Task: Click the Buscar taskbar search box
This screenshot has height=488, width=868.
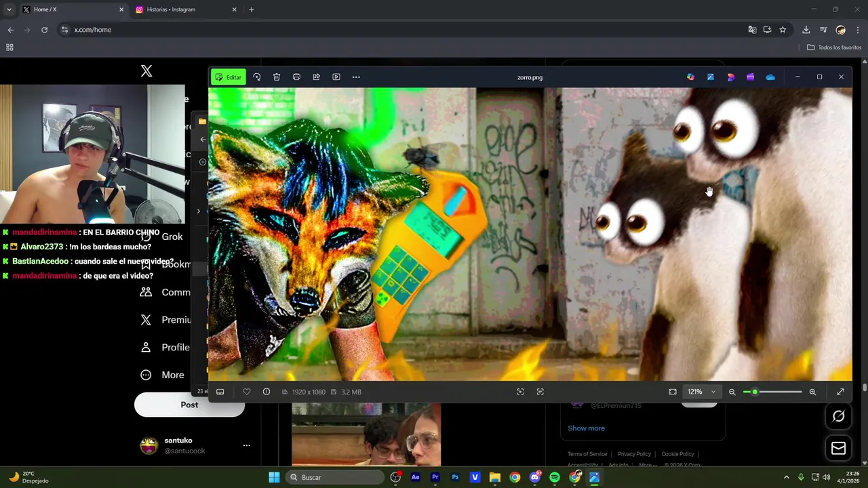Action: (x=336, y=477)
